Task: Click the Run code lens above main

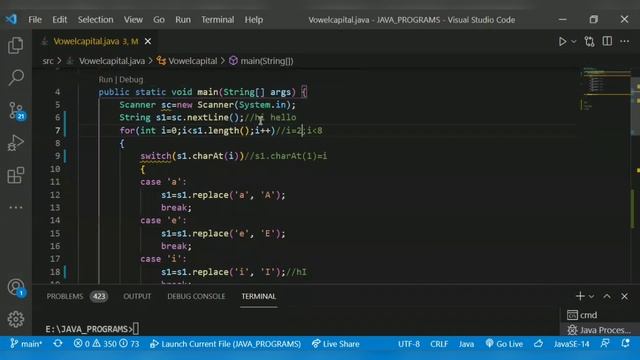Action: click(x=105, y=80)
